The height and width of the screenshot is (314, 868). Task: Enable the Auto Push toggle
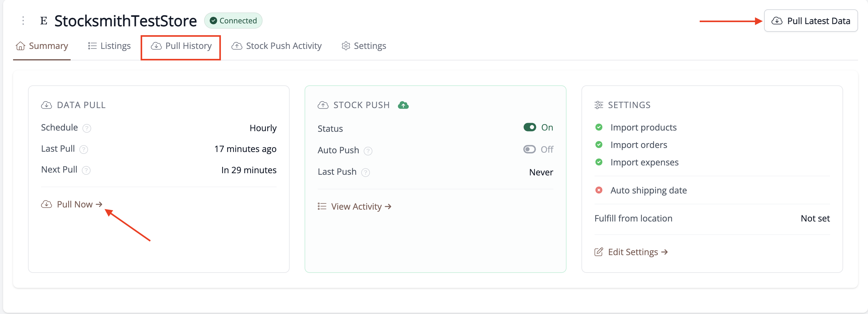tap(530, 149)
